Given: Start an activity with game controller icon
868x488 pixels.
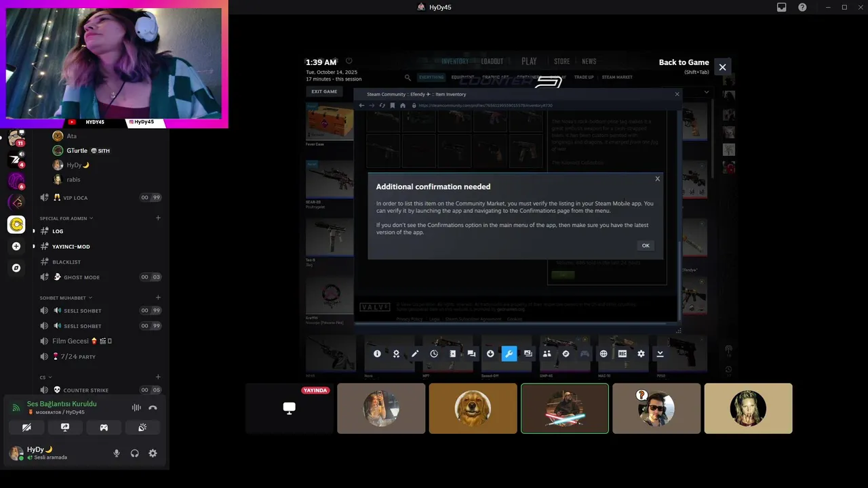Looking at the screenshot, I should point(104,428).
